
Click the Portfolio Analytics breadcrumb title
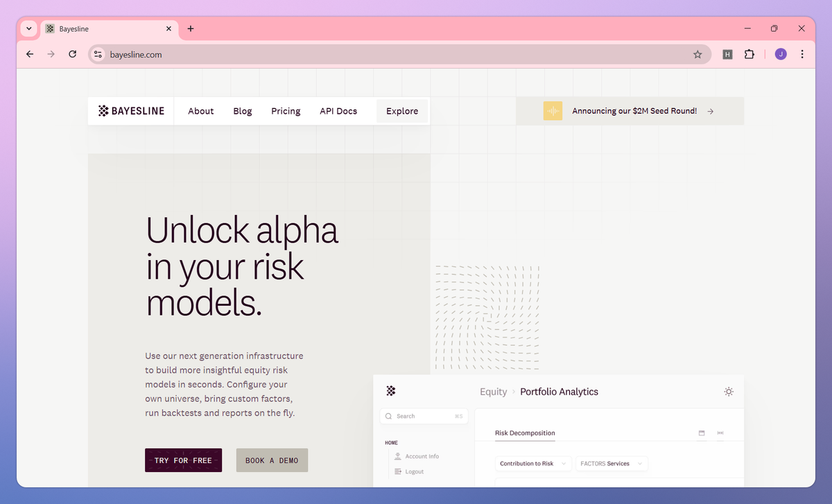tap(560, 392)
